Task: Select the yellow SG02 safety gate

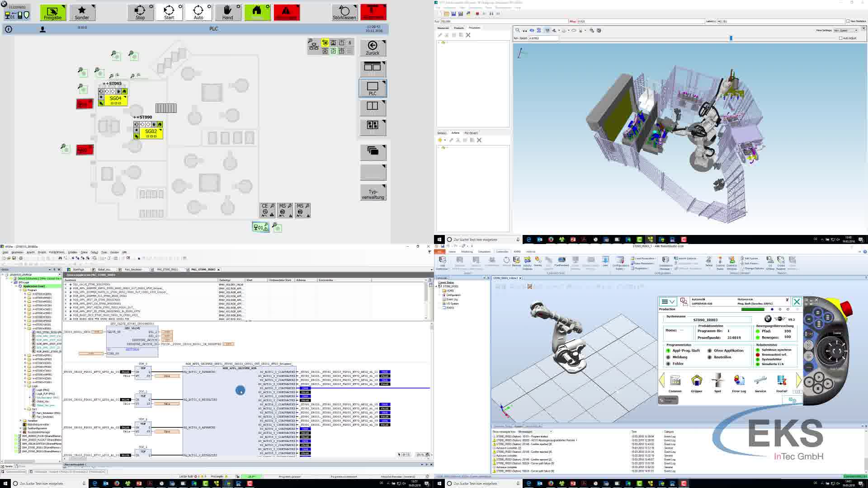Action: (151, 133)
